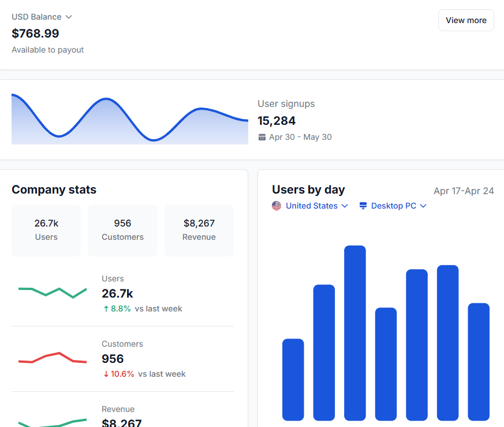Click the green up arrow next to 8.8%
The image size is (504, 427).
105,309
